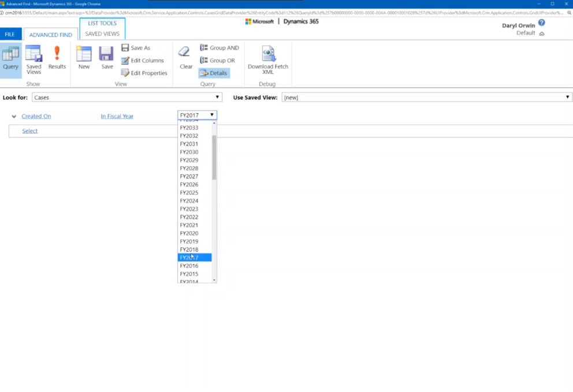Open the Created On field link
The height and width of the screenshot is (392, 573).
(36, 116)
